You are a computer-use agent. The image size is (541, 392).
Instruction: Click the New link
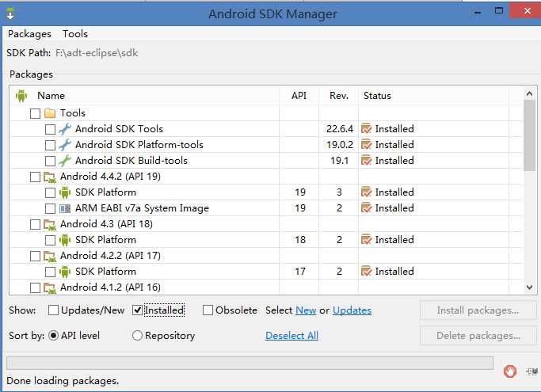306,310
